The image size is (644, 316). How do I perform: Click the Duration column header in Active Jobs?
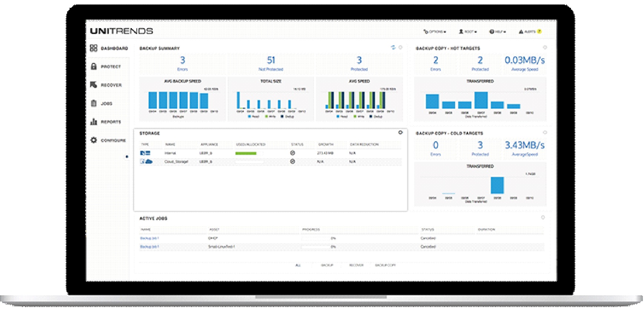pyautogui.click(x=486, y=230)
